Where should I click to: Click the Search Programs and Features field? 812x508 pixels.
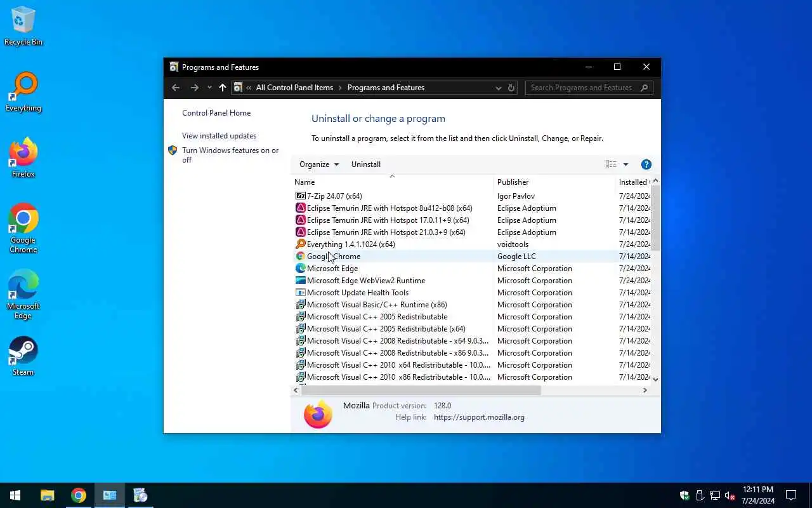[x=582, y=88]
